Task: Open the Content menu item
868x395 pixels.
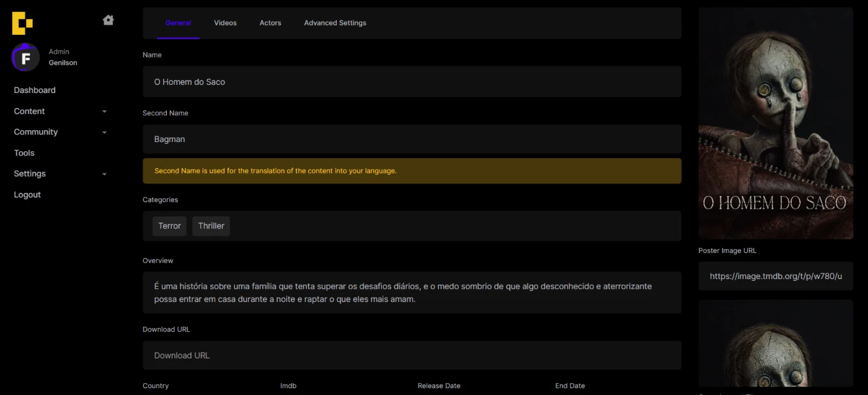Action: coord(29,111)
